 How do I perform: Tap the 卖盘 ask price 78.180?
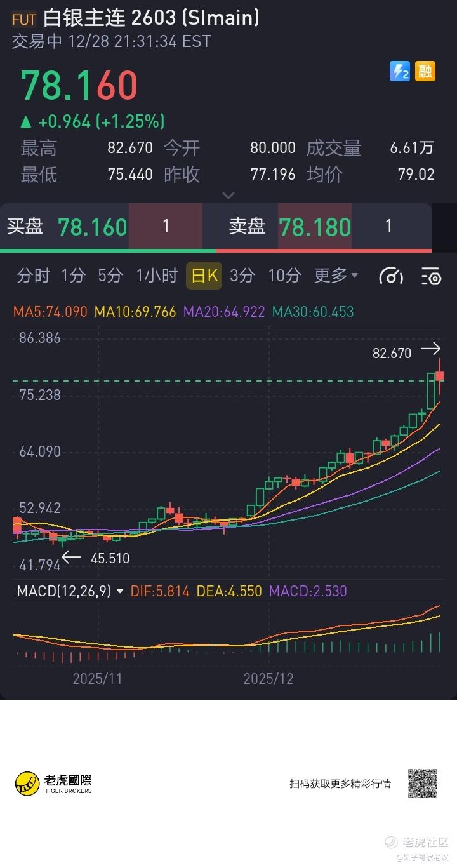click(x=315, y=227)
